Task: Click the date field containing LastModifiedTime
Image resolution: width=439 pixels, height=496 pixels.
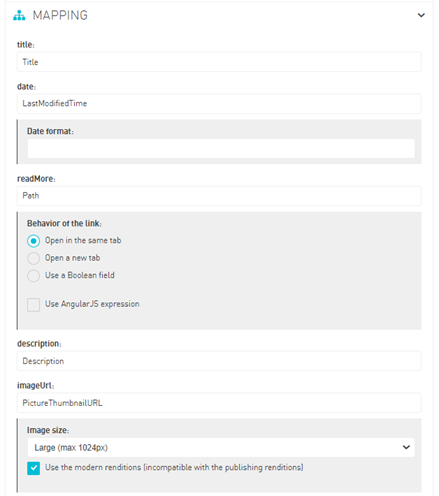Action: [x=219, y=104]
